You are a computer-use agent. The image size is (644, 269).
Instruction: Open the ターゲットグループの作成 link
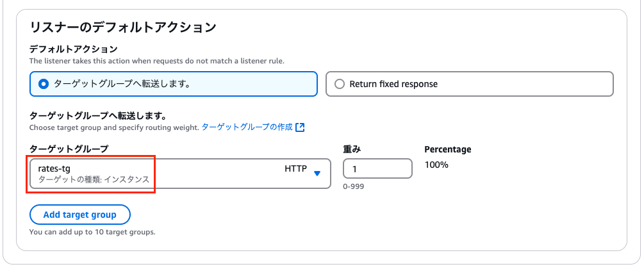247,127
